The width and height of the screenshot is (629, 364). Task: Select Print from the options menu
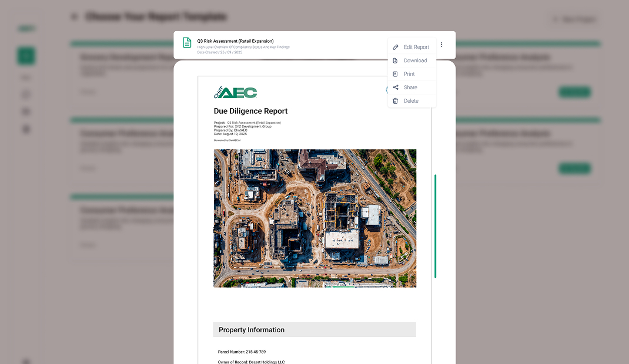(412, 74)
